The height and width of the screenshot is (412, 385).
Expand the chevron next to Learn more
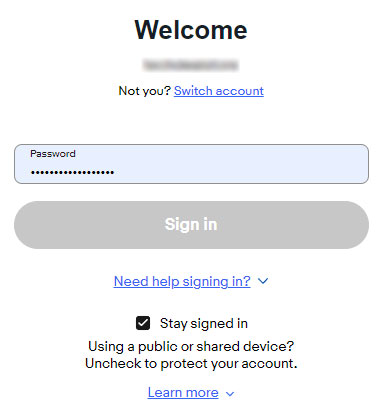tap(230, 394)
